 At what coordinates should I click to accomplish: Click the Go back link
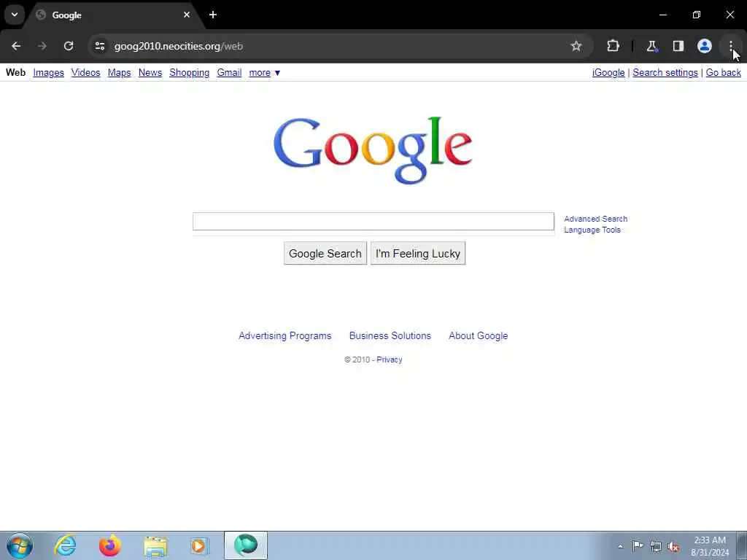pyautogui.click(x=723, y=72)
